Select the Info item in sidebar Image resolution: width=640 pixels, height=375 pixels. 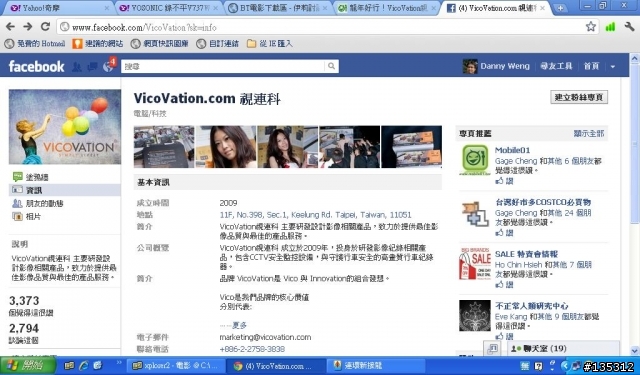point(64,190)
